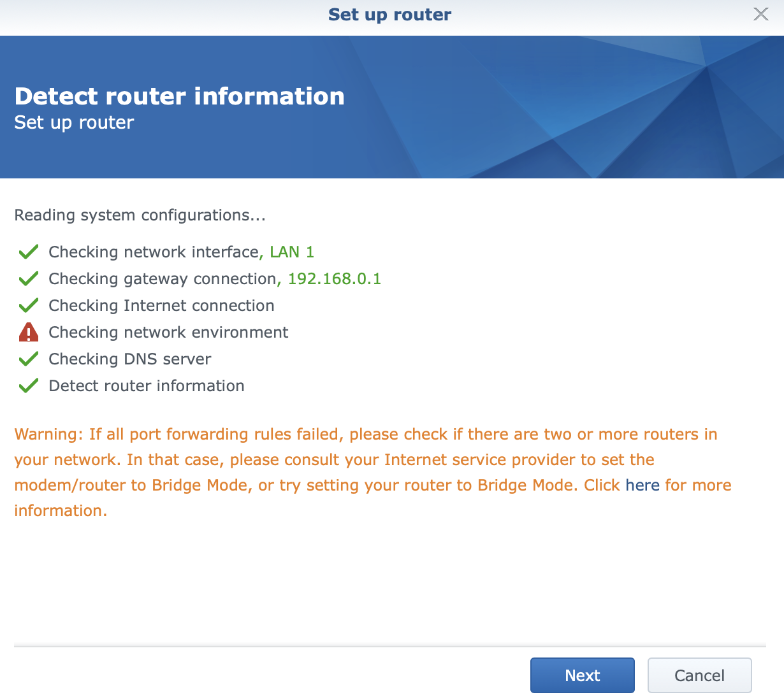This screenshot has width=784, height=697.
Task: Cancel the router setup
Action: (699, 675)
